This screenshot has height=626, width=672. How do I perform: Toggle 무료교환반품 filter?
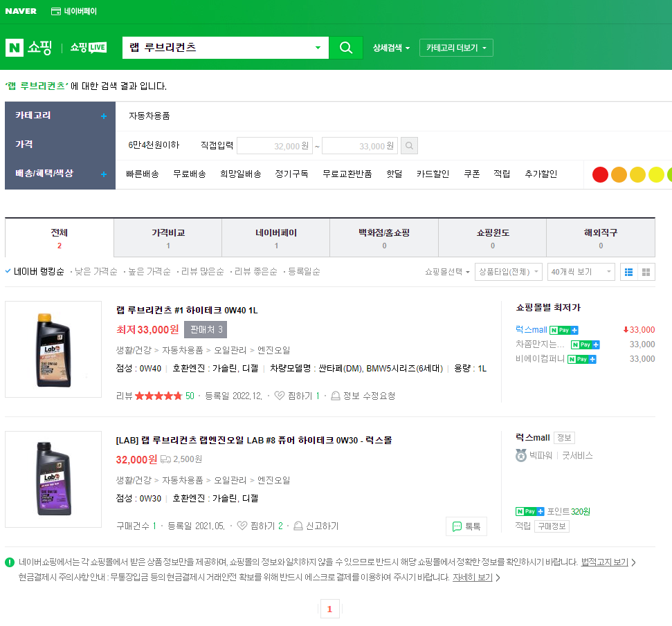tap(347, 174)
